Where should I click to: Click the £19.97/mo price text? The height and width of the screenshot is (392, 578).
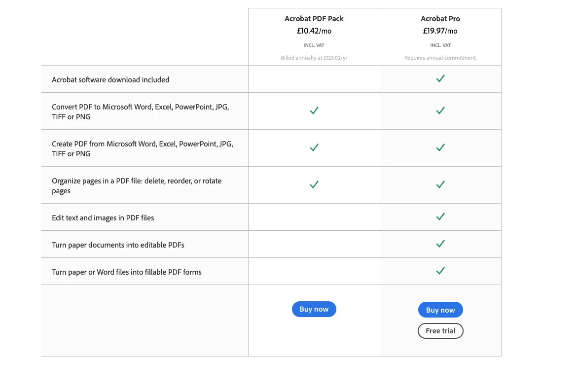click(440, 31)
